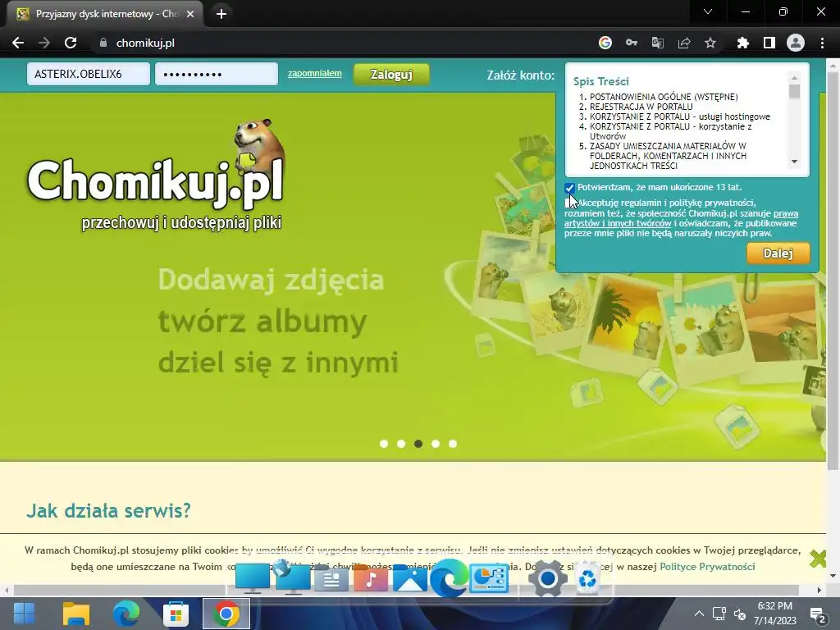Launch Edge from the dock
Image resolution: width=840 pixels, height=630 pixels.
point(449,577)
